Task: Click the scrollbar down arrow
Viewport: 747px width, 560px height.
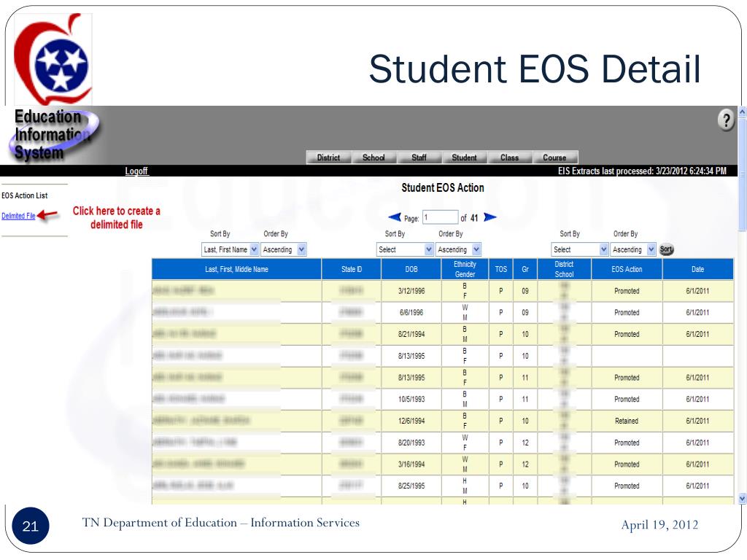Action: tap(742, 499)
